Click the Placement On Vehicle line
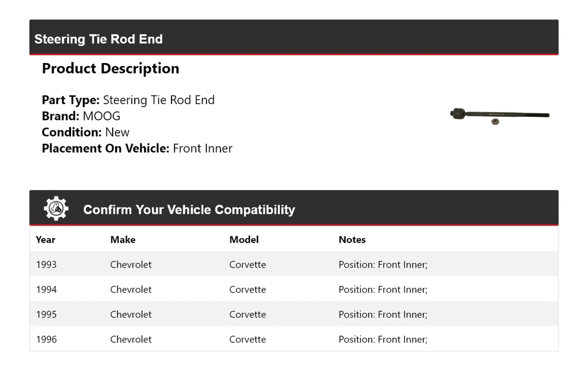Image resolution: width=588 pixels, height=371 pixels. [137, 148]
